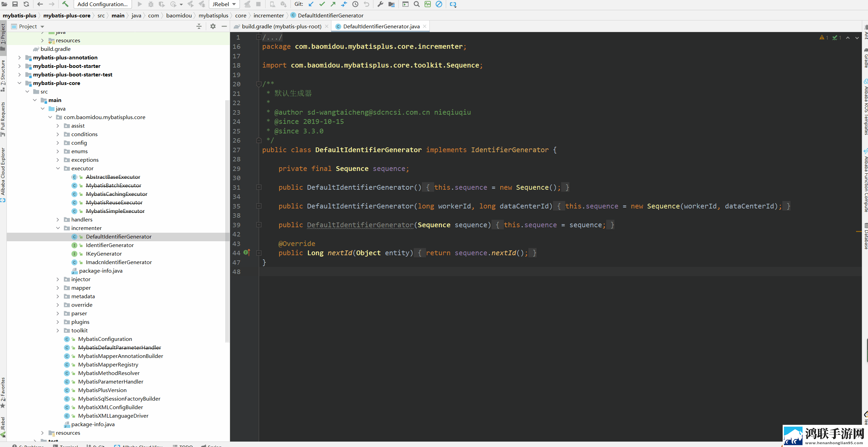Close the DefaultIdentifierGenerator.java tab
868x447 pixels.
pyautogui.click(x=425, y=26)
